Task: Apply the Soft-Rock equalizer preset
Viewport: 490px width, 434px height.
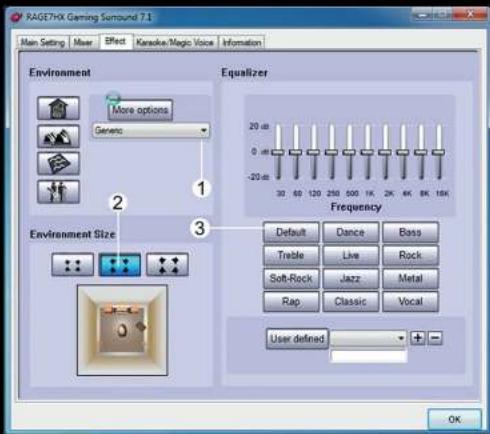Action: coord(291,278)
